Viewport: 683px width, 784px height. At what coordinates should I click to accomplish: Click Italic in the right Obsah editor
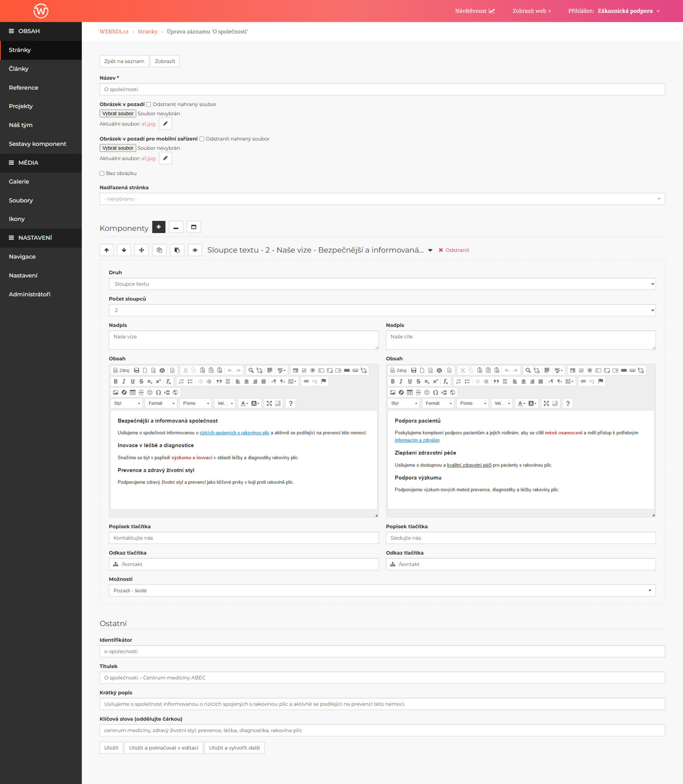401,381
